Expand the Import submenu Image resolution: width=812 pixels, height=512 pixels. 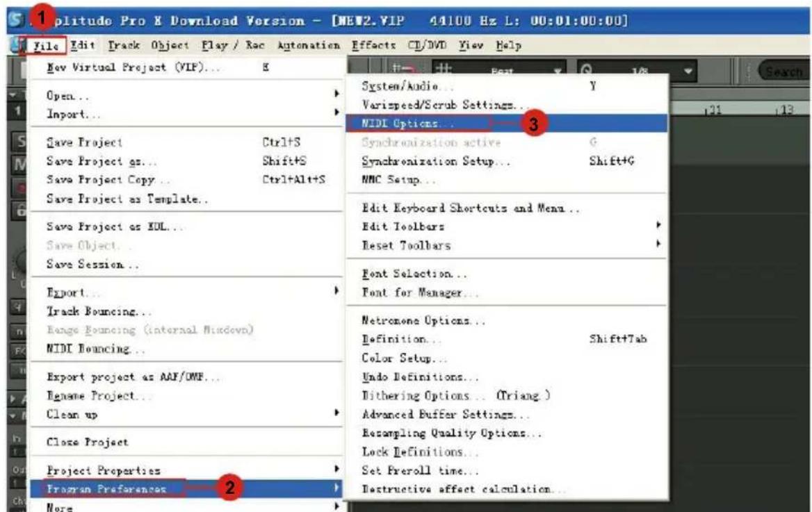186,114
